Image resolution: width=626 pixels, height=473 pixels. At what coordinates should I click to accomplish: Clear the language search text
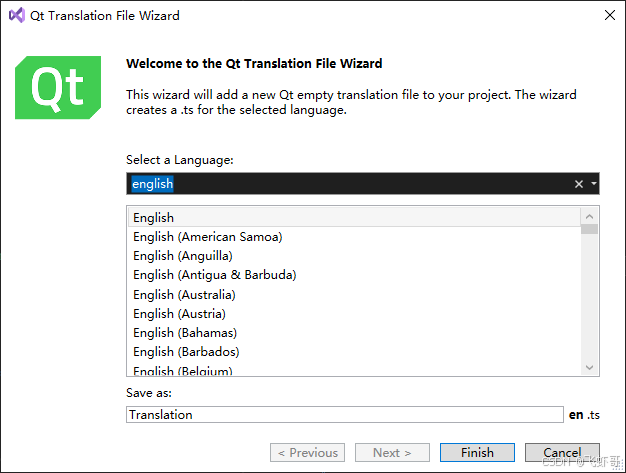tap(578, 184)
